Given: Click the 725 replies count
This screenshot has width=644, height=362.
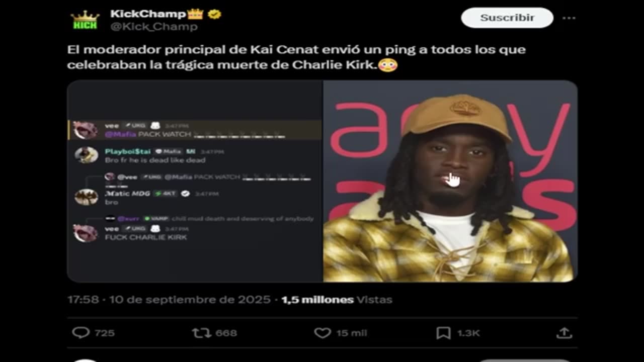Looking at the screenshot, I should [x=104, y=333].
